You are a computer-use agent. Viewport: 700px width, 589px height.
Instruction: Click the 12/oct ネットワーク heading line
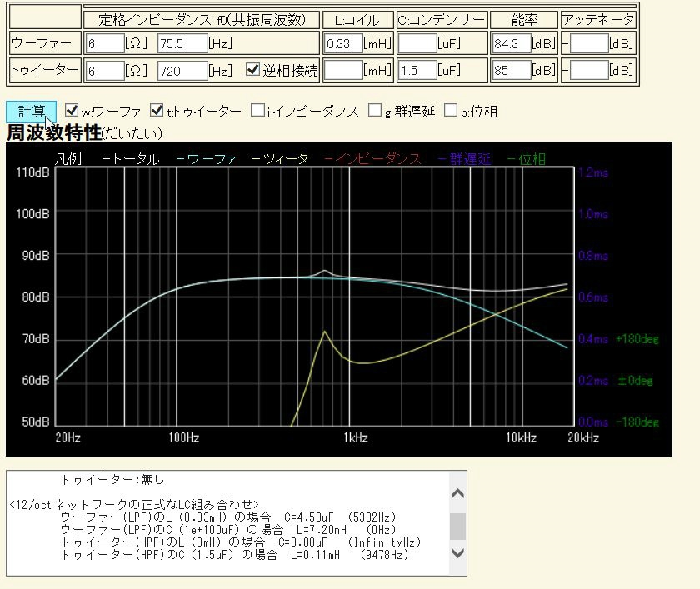point(134,505)
